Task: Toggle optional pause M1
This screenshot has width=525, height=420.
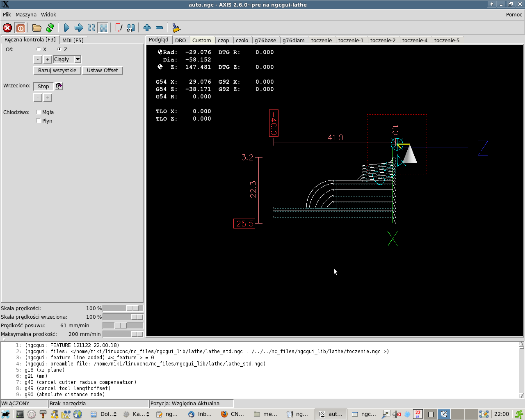Action: [131, 28]
